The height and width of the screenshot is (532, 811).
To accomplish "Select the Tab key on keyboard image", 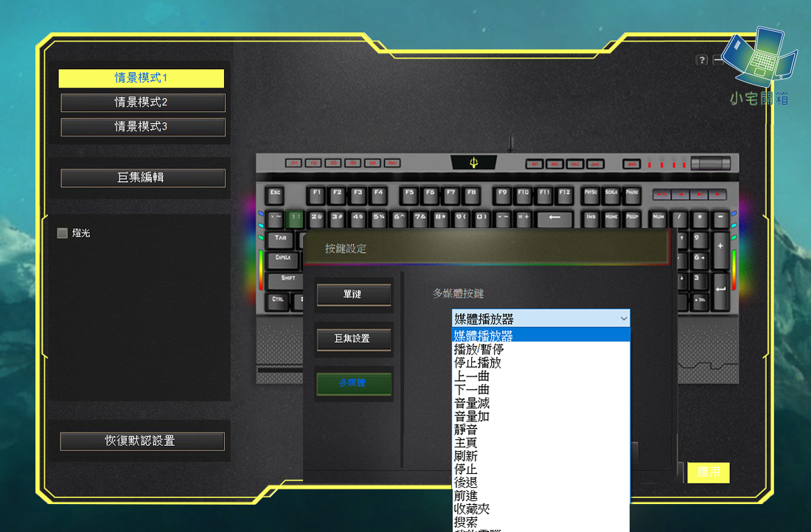I will pos(280,240).
